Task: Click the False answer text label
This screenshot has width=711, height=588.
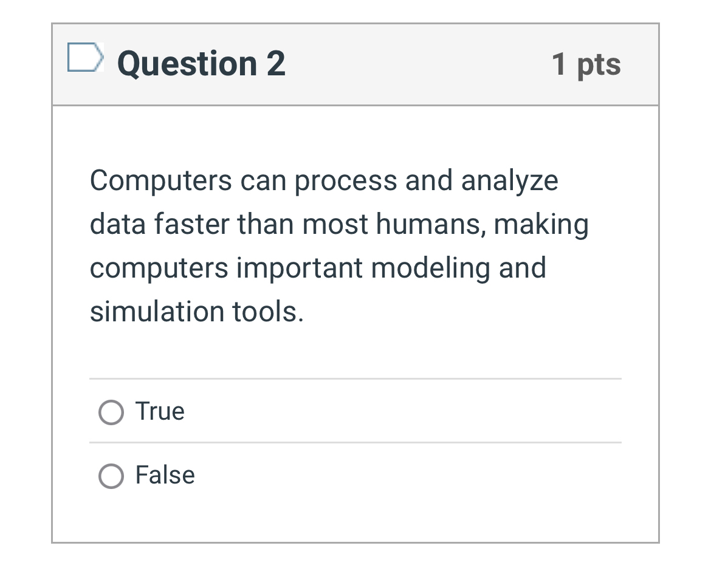Action: pyautogui.click(x=165, y=476)
